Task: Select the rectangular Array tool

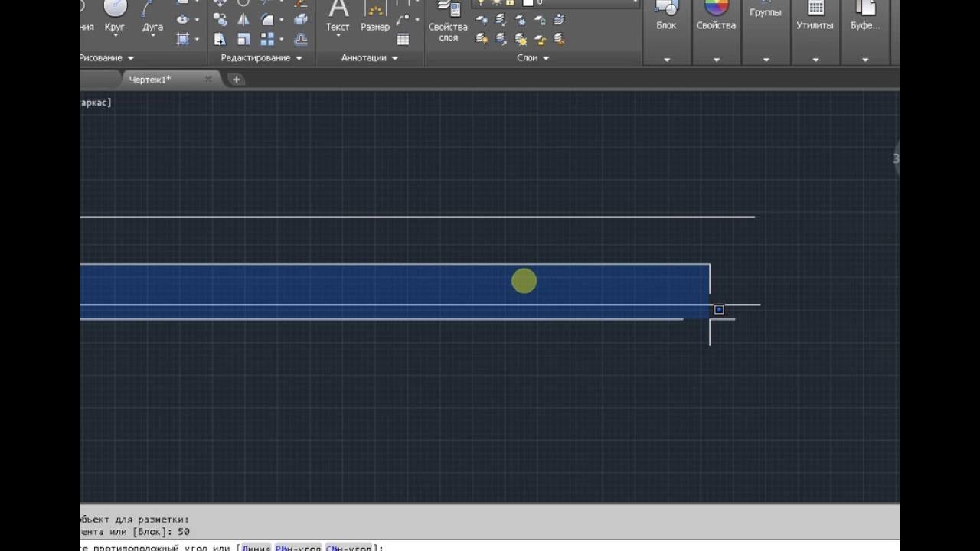Action: point(267,39)
